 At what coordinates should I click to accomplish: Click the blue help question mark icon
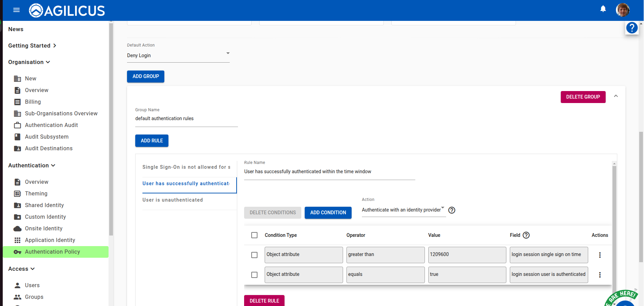point(632,28)
